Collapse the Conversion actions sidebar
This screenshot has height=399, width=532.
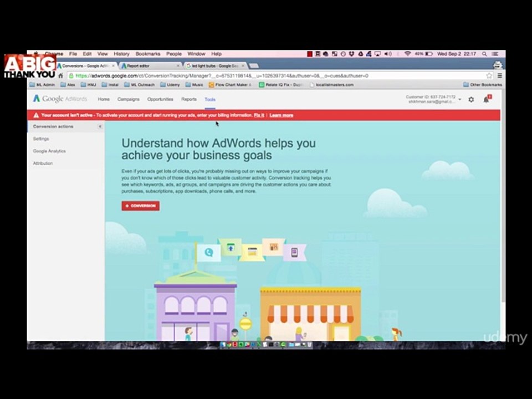click(100, 126)
